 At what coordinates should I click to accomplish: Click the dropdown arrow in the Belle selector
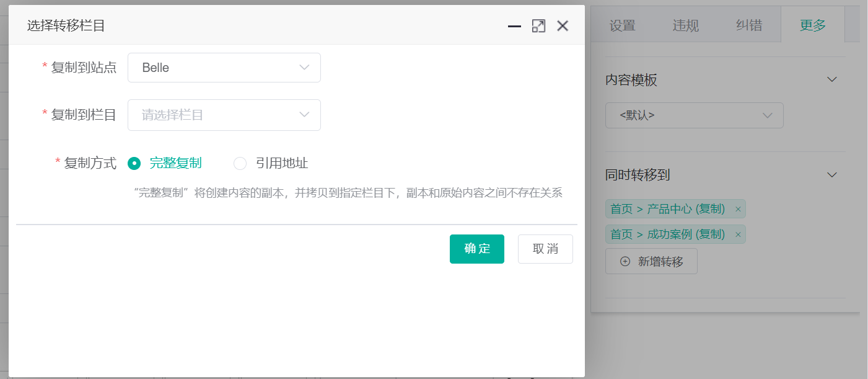pyautogui.click(x=304, y=67)
